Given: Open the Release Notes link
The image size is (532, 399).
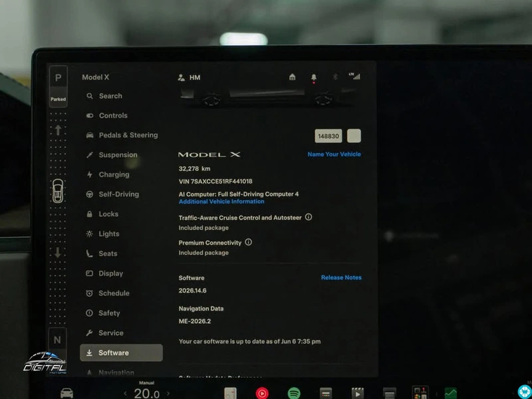Looking at the screenshot, I should tap(341, 277).
